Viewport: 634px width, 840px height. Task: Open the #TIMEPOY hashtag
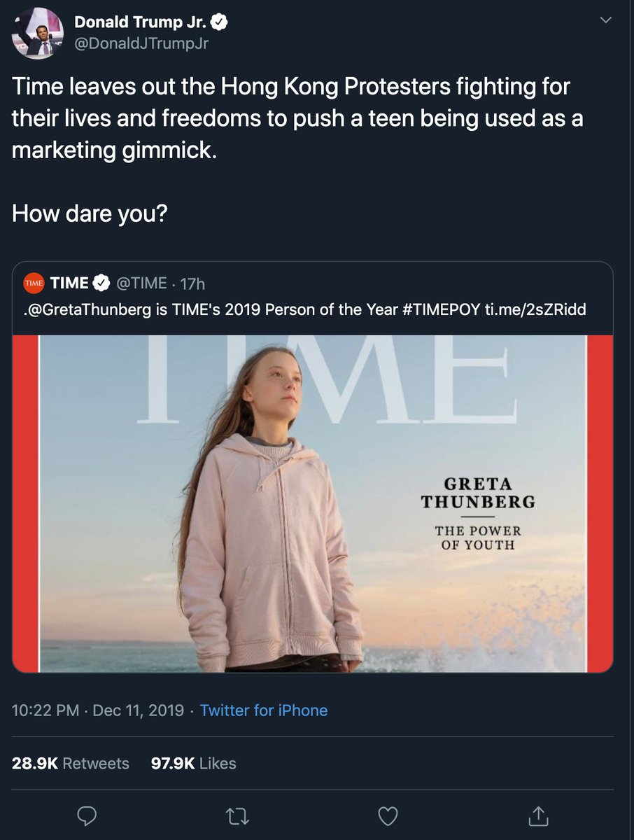(x=442, y=310)
